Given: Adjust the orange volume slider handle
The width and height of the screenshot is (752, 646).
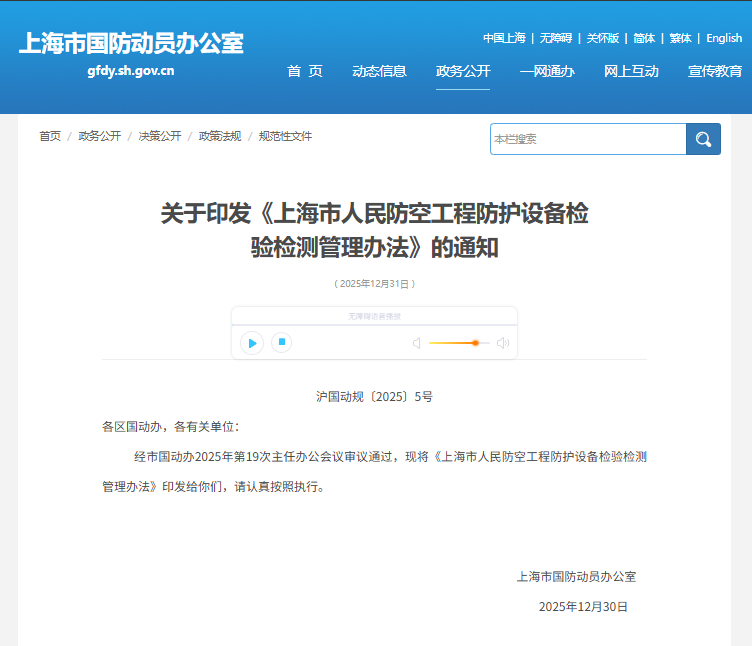Looking at the screenshot, I should point(475,343).
